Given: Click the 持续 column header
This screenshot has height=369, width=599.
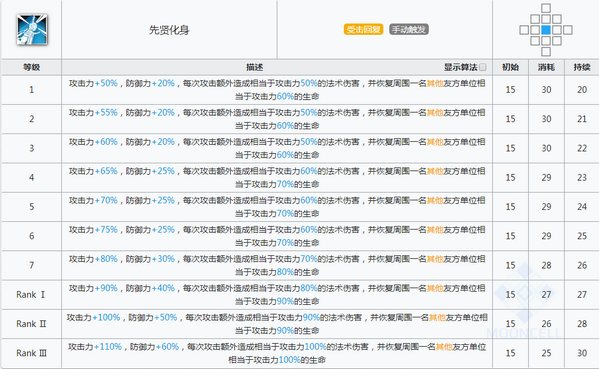Looking at the screenshot, I should pos(582,67).
